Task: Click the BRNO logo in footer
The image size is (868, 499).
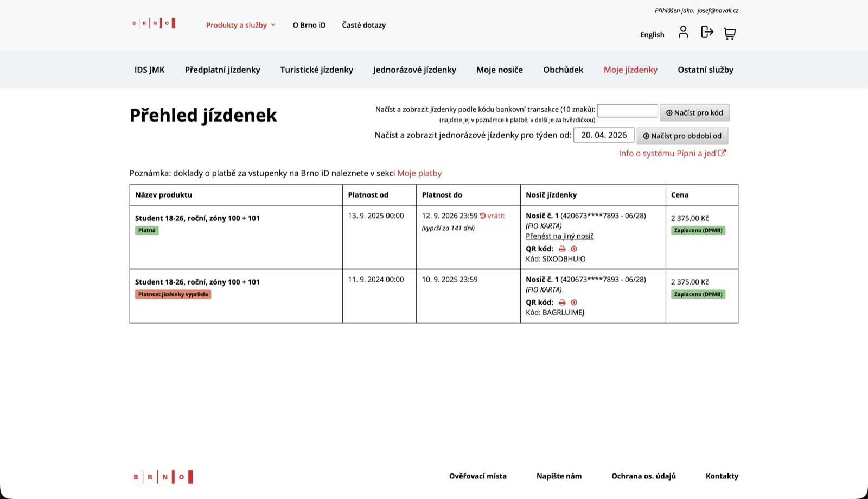Action: point(163,477)
